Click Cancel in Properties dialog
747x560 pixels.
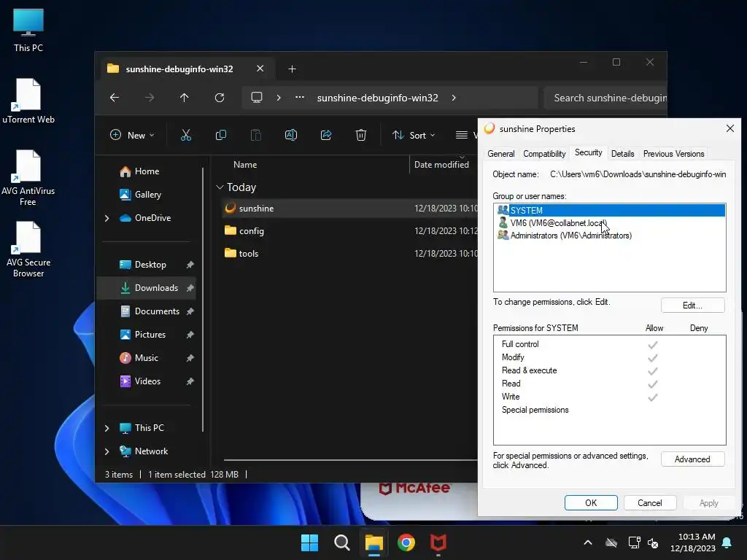point(650,503)
